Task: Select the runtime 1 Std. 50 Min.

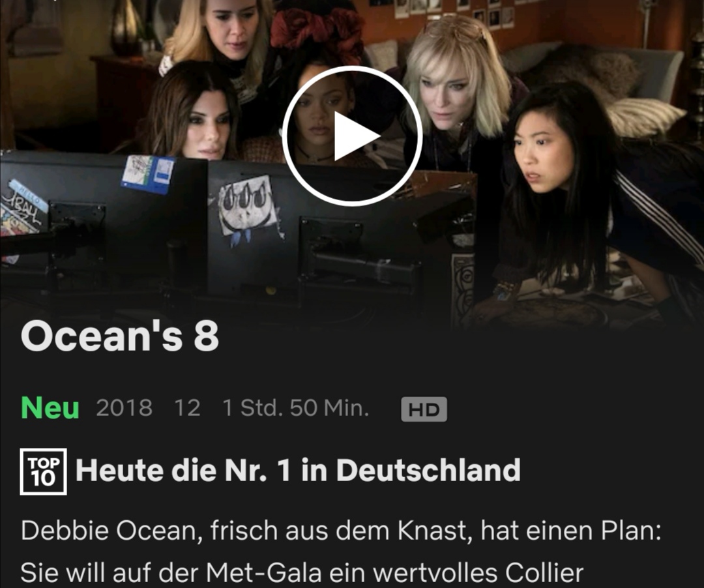Action: (x=296, y=408)
